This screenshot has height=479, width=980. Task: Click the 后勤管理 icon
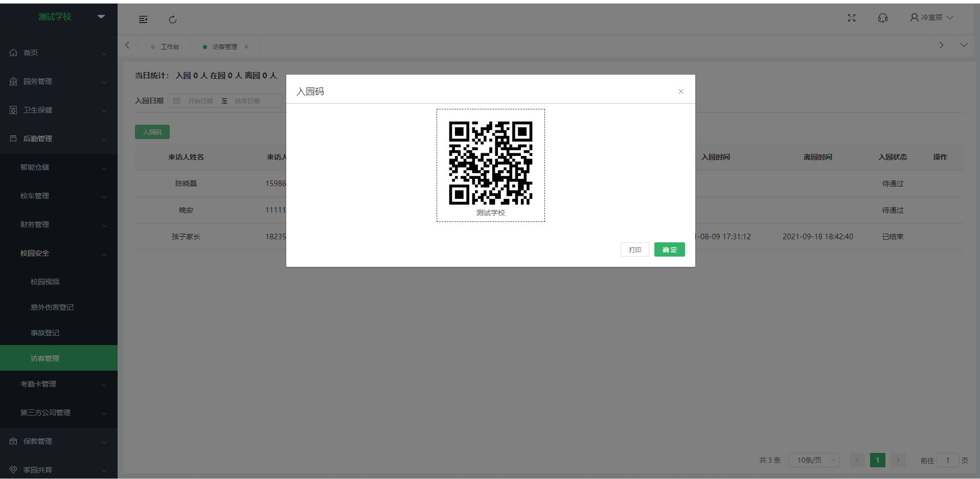click(x=13, y=139)
